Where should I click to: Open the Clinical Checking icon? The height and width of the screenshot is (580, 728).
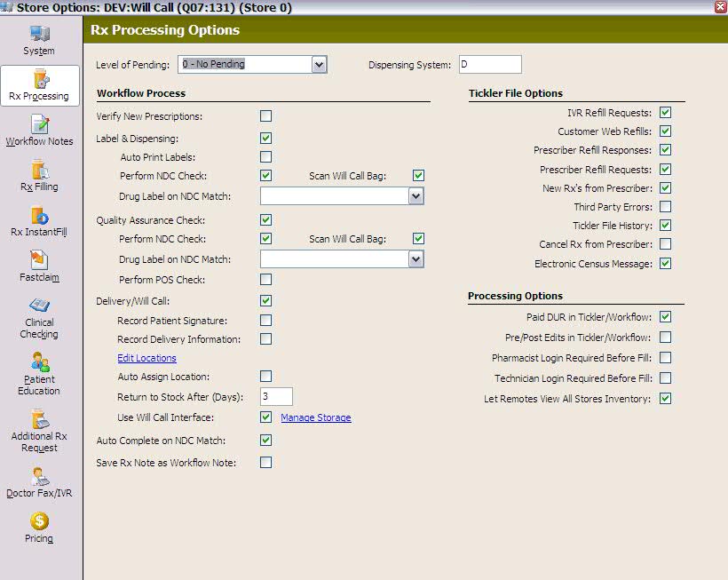pos(39,305)
